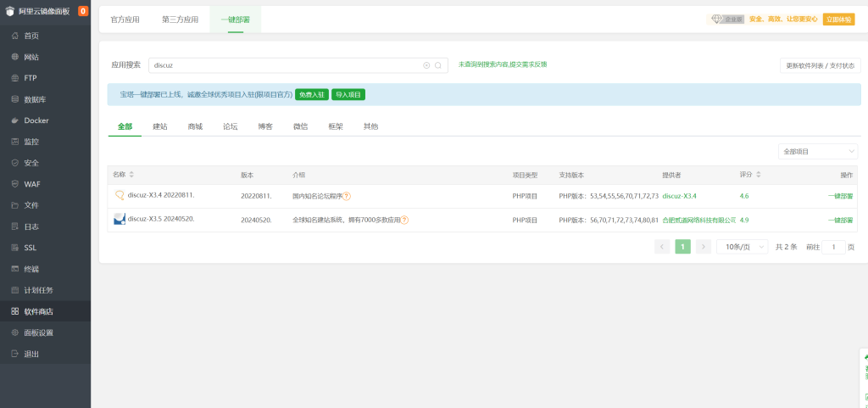
Task: Click help icon after 拥有7000多款应用
Action: point(404,221)
